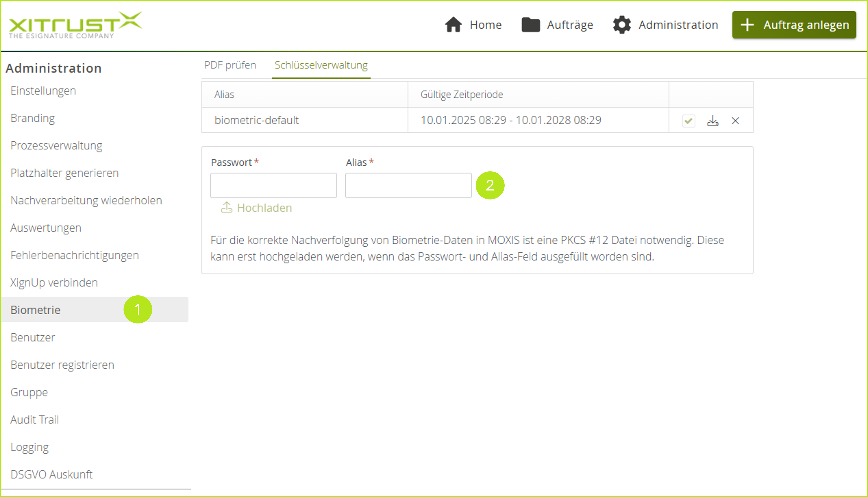Go to Prozessverwaltung

tap(56, 145)
